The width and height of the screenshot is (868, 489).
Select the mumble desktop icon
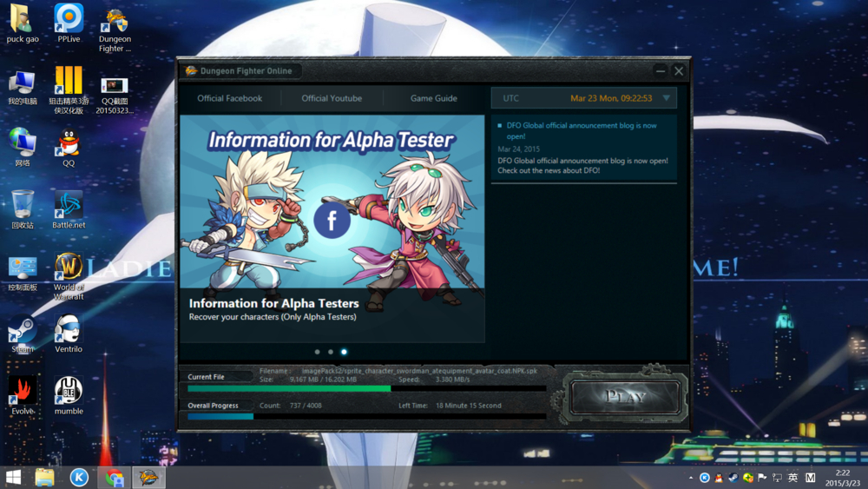[x=69, y=395]
